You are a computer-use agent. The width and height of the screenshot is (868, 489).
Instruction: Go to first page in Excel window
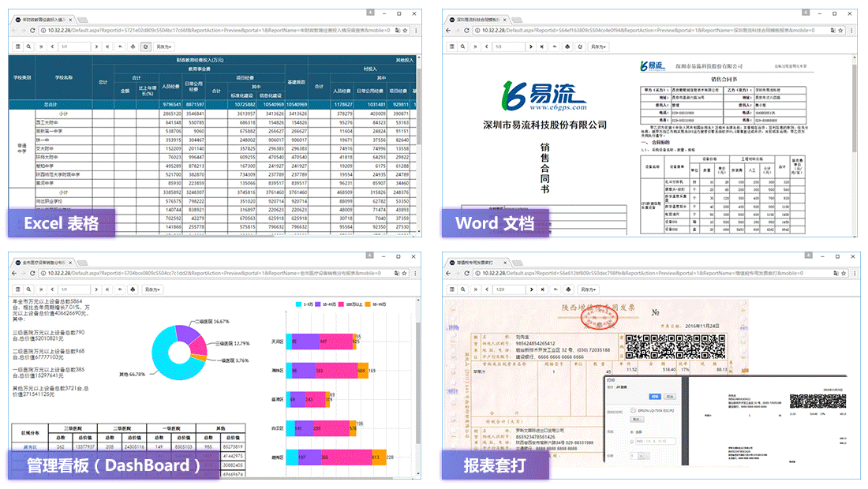click(41, 47)
